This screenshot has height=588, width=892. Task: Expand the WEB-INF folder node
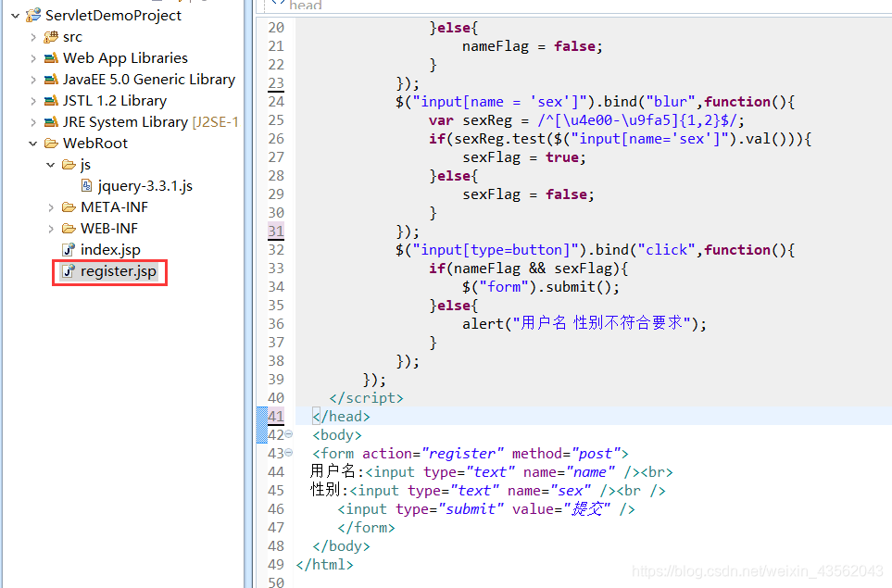click(x=51, y=229)
